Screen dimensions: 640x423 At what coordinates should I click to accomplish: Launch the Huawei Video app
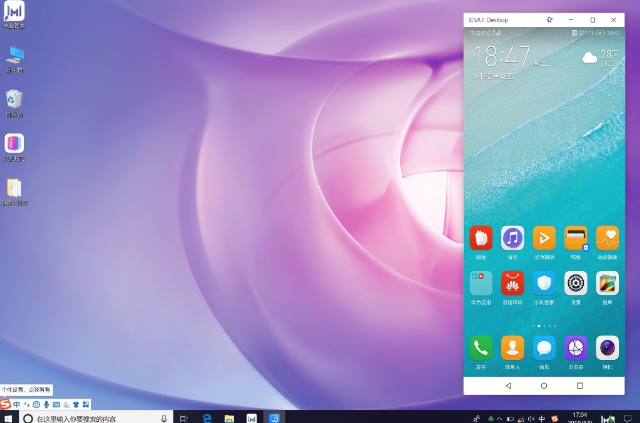[544, 238]
